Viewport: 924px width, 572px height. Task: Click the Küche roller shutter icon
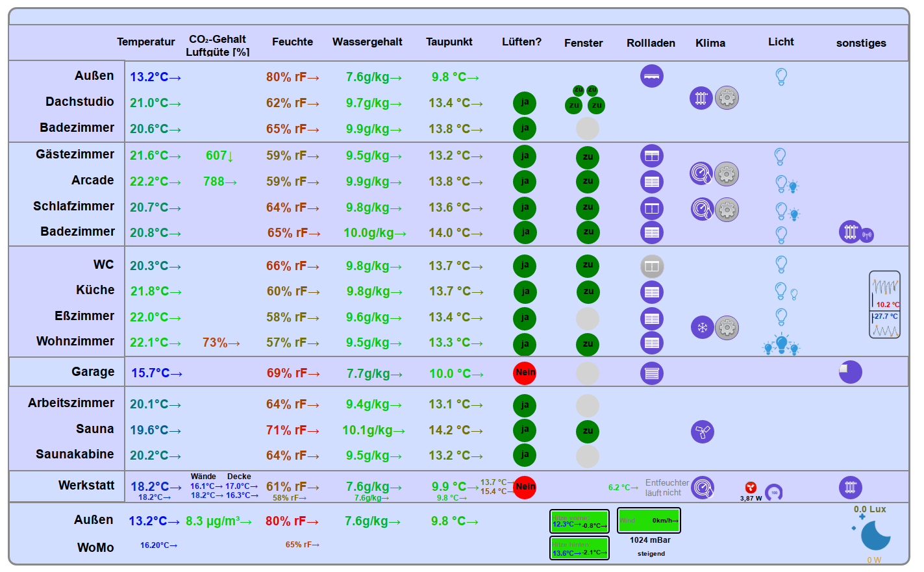click(x=652, y=292)
